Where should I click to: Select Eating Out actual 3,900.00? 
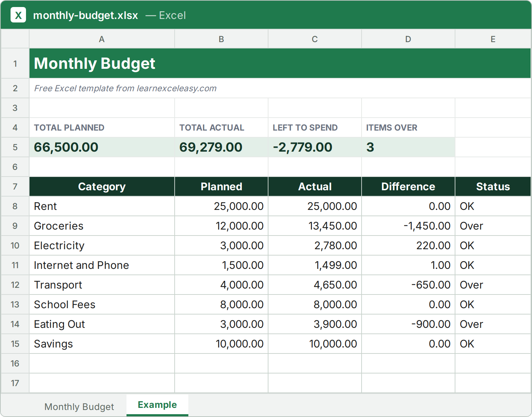coord(315,324)
